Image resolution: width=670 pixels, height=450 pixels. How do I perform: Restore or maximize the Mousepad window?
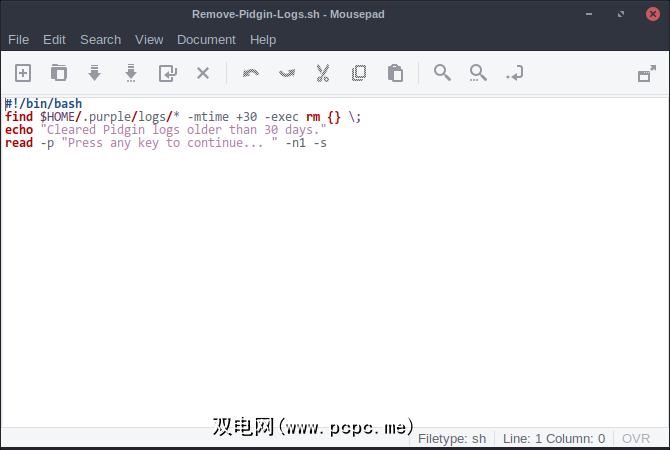click(x=621, y=14)
